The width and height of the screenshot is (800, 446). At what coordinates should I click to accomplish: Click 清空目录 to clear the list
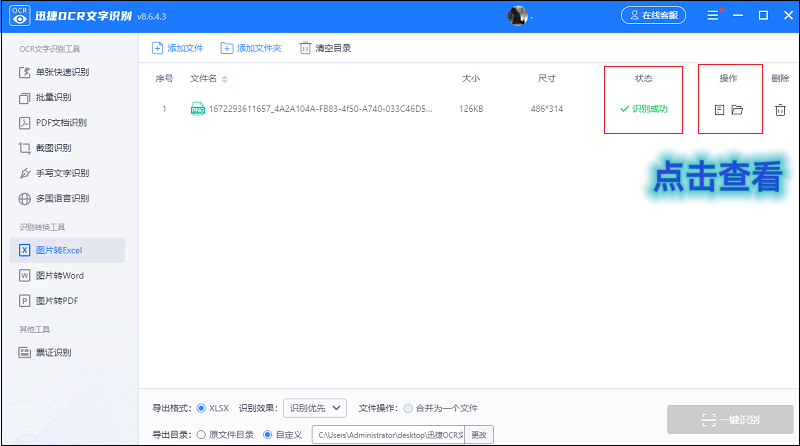[x=325, y=48]
